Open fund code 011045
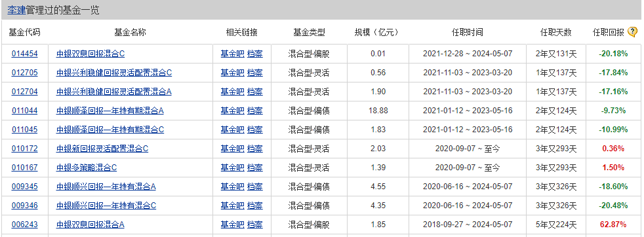Screen dimensions: 644x237 [x=25, y=130]
